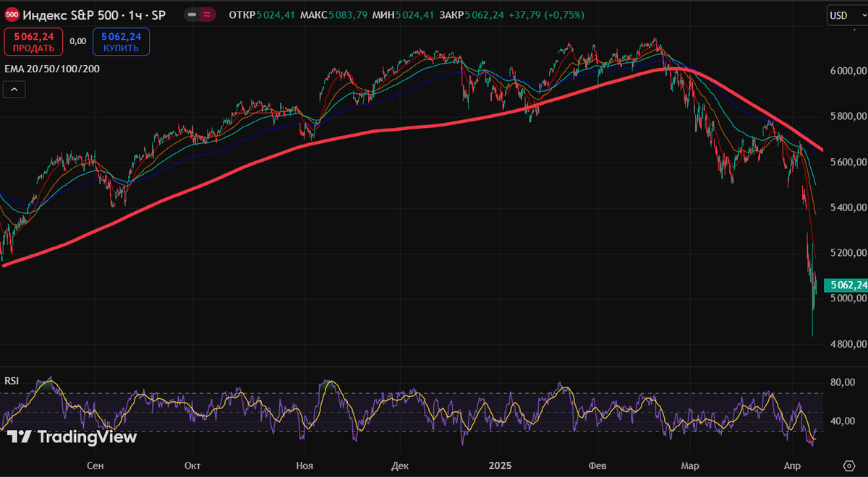868x477 pixels.
Task: Click the pink wavy-line market status indicator
Action: click(x=208, y=14)
